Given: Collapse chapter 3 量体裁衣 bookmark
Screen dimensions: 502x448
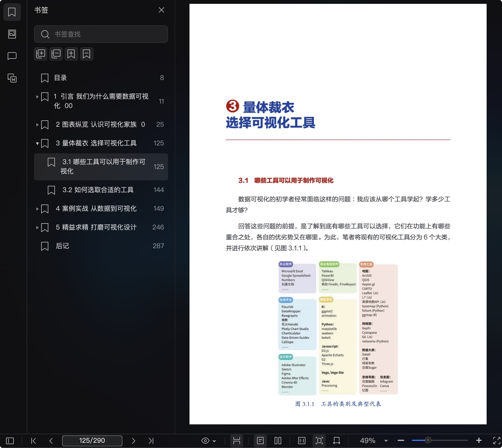Looking at the screenshot, I should click(37, 143).
